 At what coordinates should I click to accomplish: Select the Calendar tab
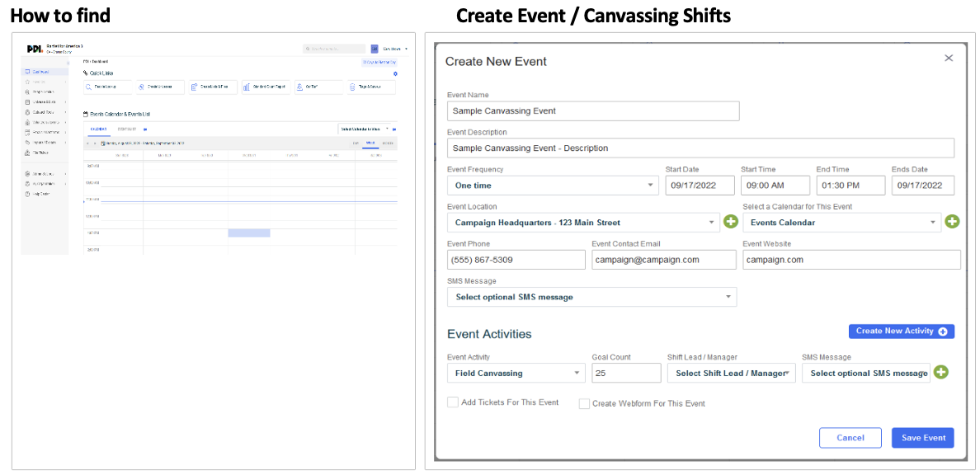[x=97, y=128]
